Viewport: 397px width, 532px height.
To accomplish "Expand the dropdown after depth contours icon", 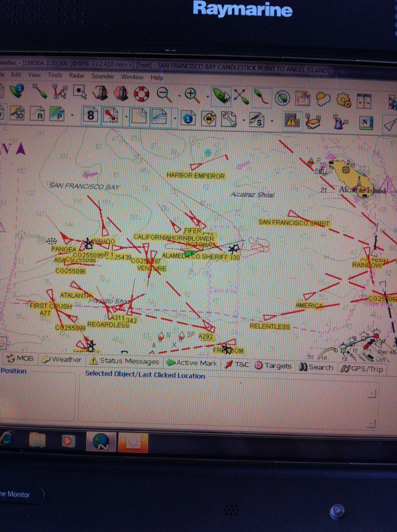I will coord(174,119).
